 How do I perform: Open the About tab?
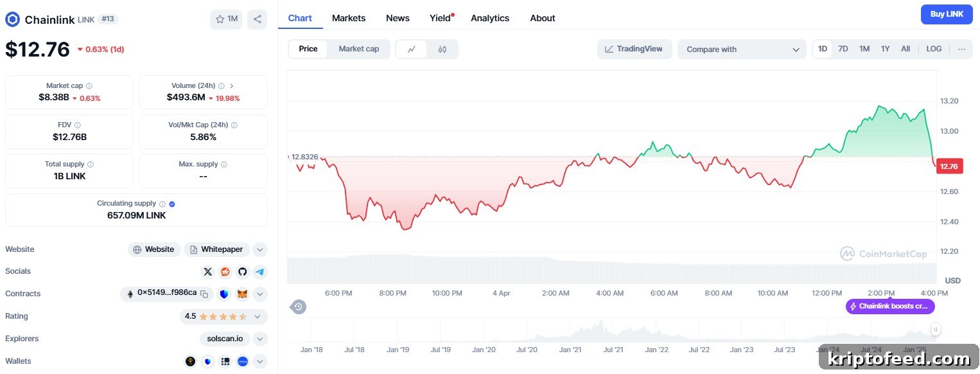point(543,18)
